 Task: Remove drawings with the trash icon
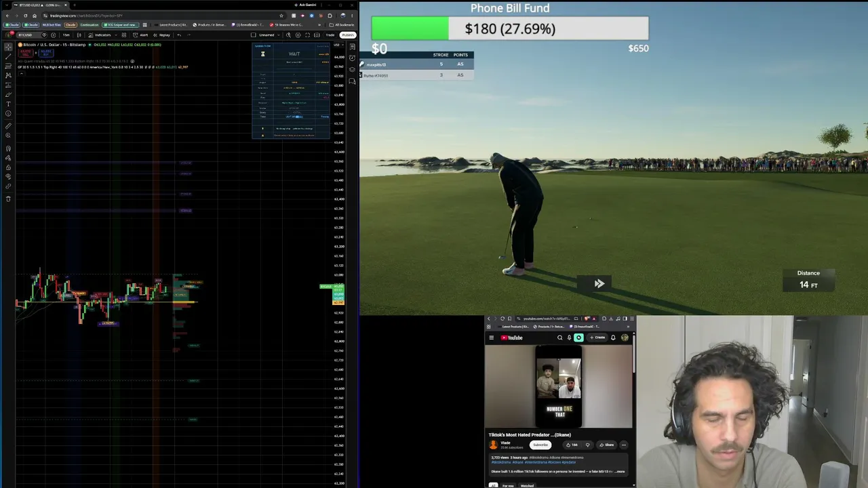tap(8, 199)
